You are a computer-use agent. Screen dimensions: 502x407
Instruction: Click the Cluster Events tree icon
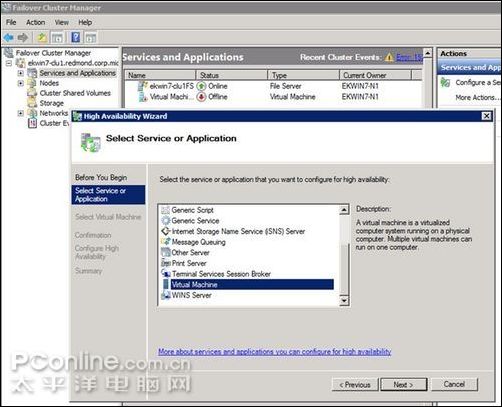click(32, 123)
